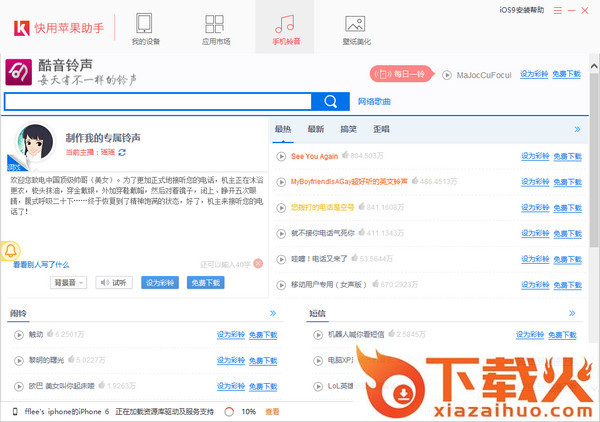The height and width of the screenshot is (422, 600).
Task: Expand more ringtone categories with double chevron
Action: [x=576, y=129]
